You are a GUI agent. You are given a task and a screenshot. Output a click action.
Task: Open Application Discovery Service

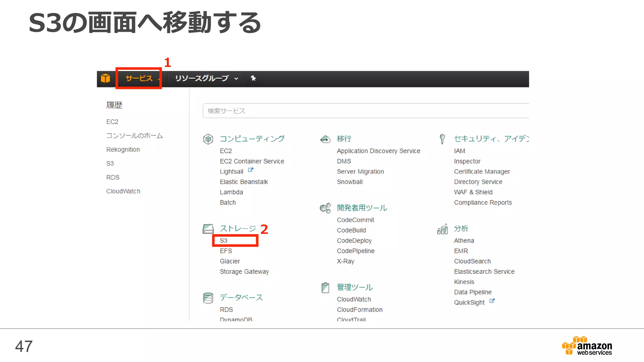[379, 151]
